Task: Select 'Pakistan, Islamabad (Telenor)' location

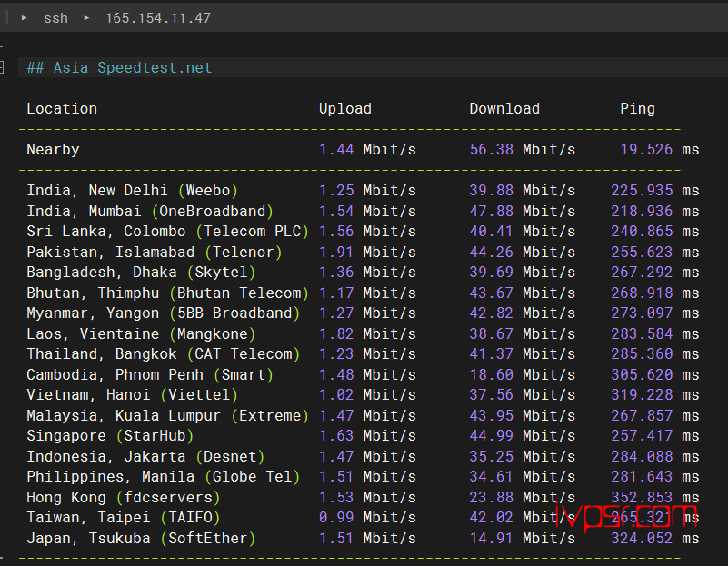Action: [x=155, y=252]
